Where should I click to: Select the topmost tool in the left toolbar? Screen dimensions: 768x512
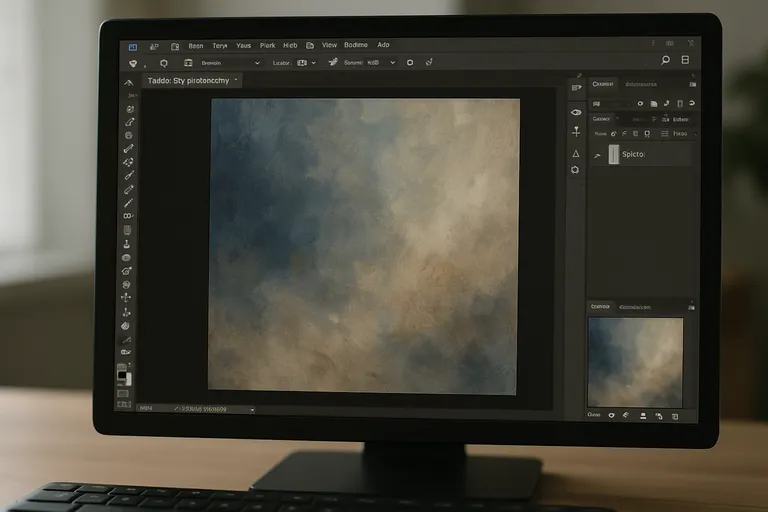(x=128, y=82)
